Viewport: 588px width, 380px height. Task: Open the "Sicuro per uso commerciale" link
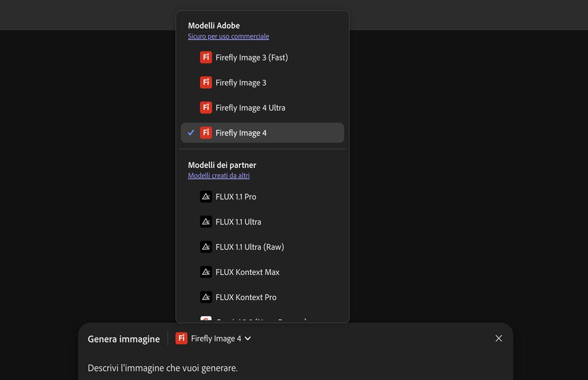point(228,36)
